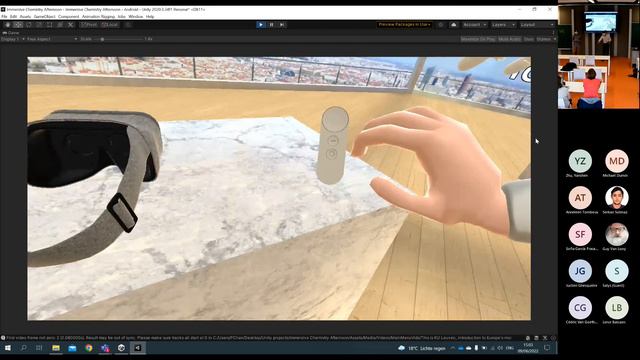Screen dimensions: 640x360
Task: Toggle the Local handle rotation button
Action: pos(110,25)
